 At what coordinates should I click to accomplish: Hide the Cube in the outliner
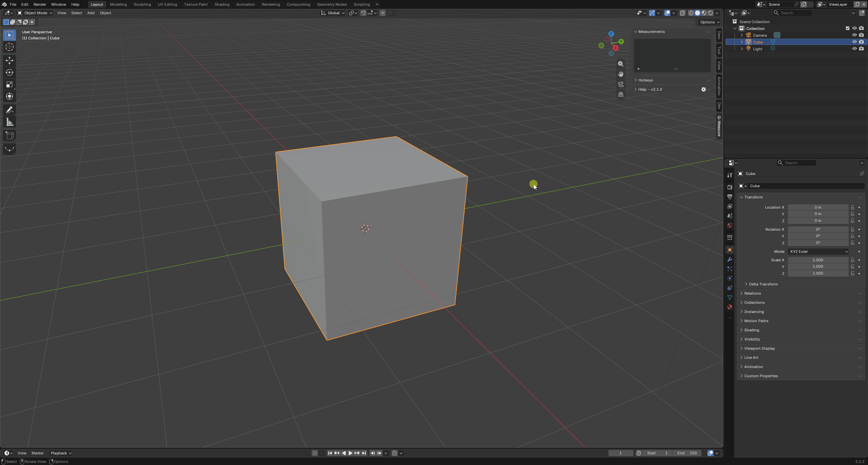click(854, 42)
